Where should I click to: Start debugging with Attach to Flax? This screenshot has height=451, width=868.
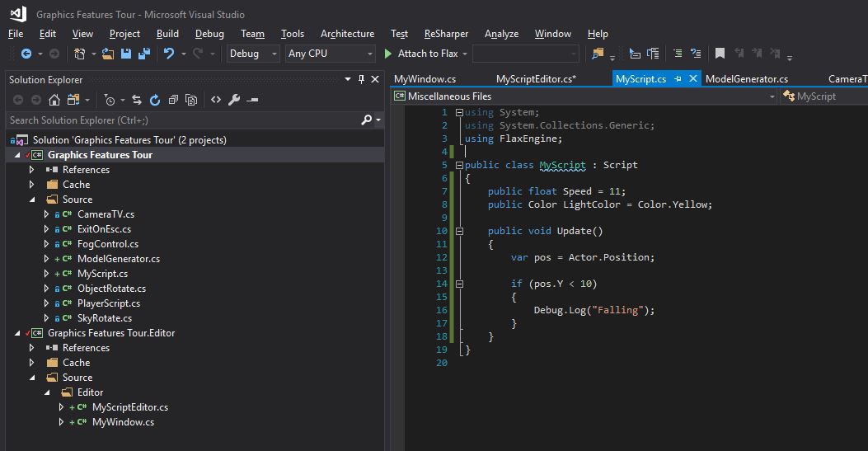point(421,54)
